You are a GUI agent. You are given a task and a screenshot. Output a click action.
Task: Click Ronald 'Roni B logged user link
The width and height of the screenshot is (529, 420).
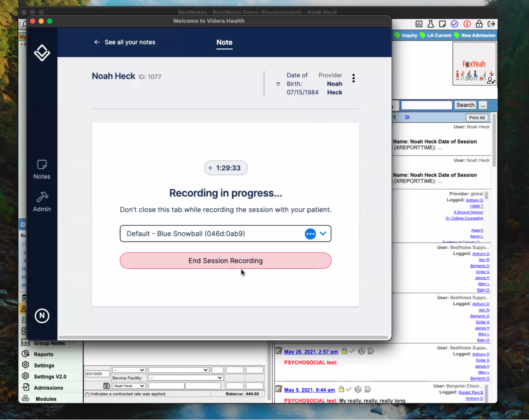[471, 392]
